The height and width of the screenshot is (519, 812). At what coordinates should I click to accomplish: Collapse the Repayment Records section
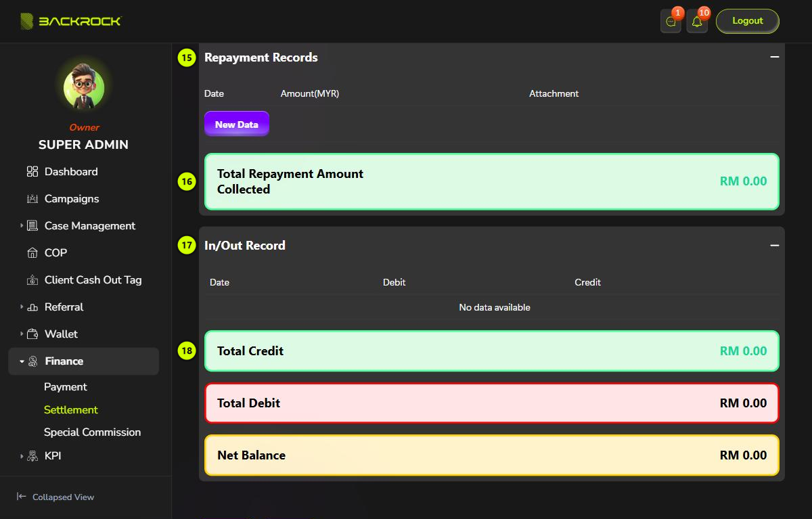coord(775,58)
